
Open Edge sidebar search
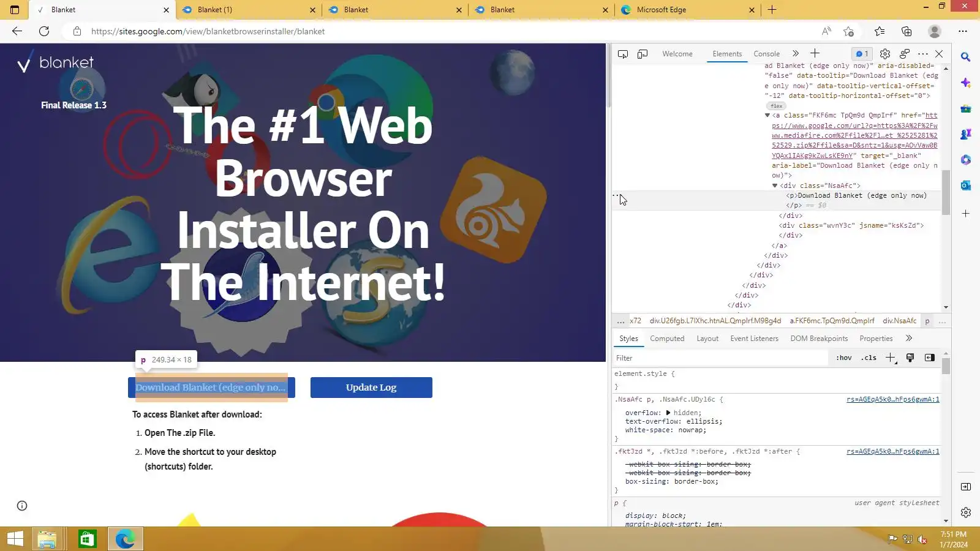[x=966, y=57]
